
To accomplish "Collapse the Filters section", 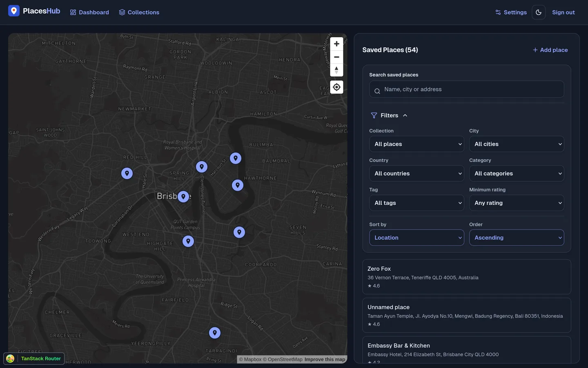I will click(x=389, y=115).
